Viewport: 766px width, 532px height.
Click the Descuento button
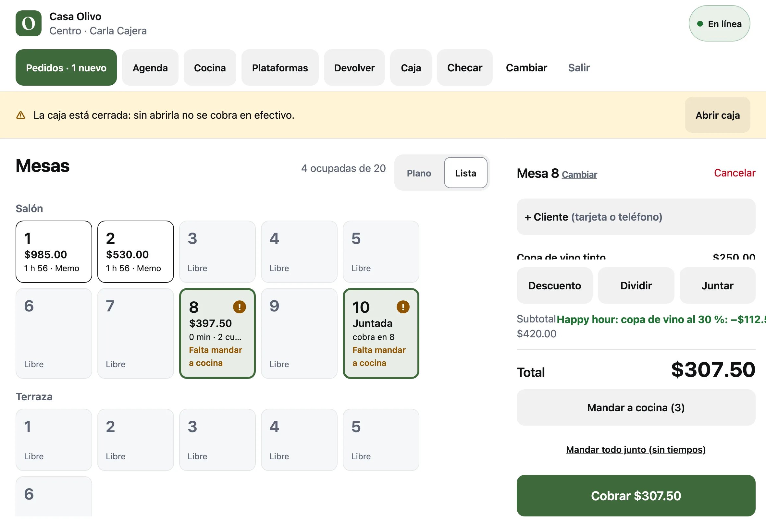coord(555,286)
